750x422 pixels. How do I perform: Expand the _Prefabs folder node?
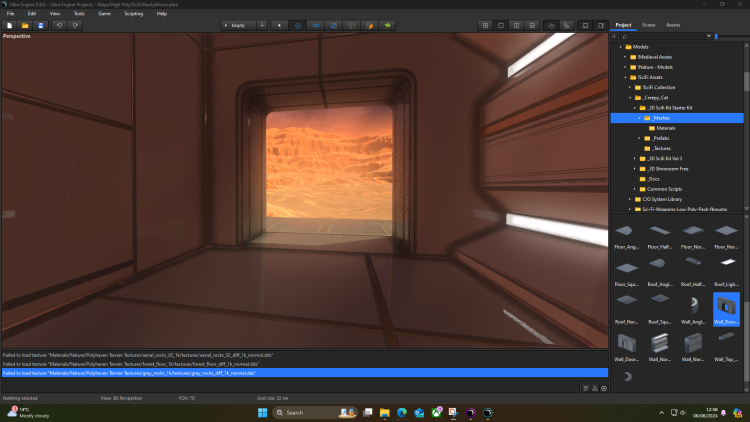coord(638,138)
